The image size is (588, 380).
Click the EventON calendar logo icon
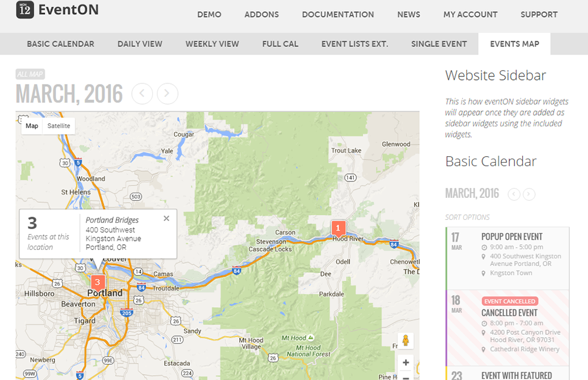(25, 9)
